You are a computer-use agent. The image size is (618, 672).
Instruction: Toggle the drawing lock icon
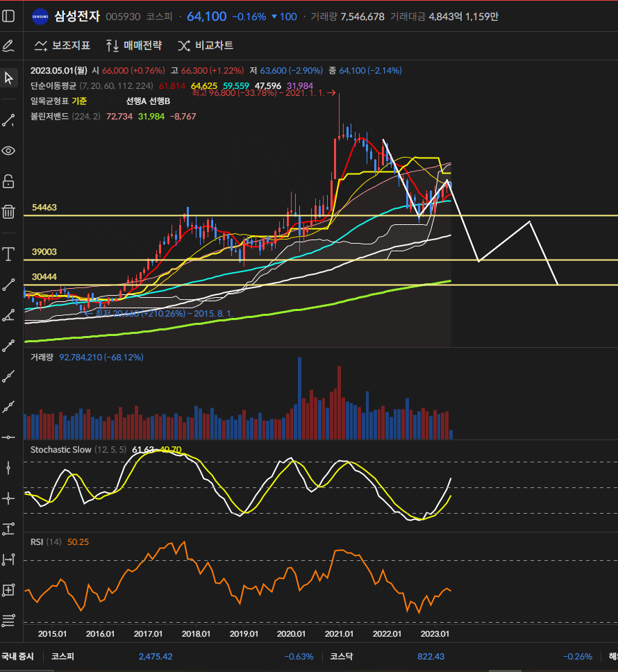[8, 181]
